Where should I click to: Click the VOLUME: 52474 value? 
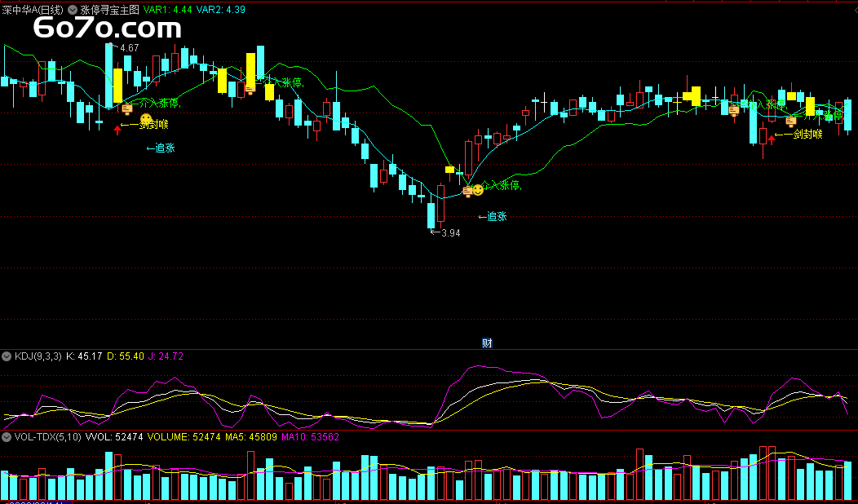[x=184, y=437]
